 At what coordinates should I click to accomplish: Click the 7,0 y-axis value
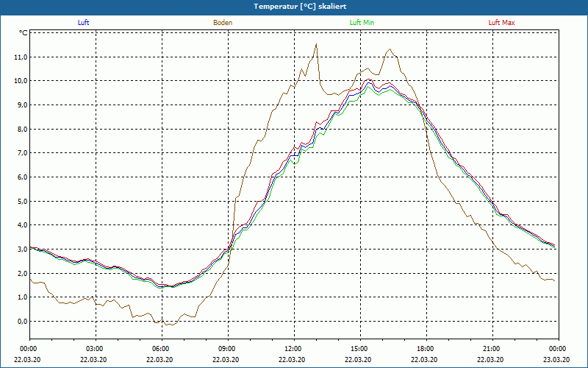[x=23, y=153]
